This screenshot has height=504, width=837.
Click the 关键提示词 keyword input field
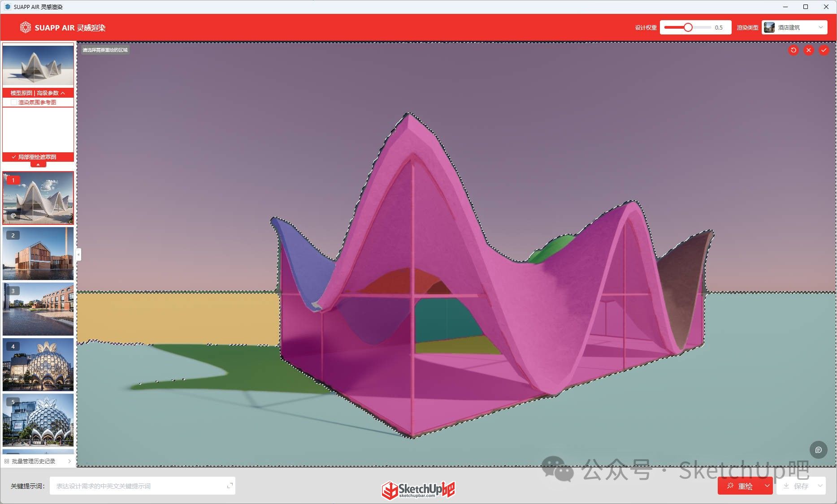(142, 486)
